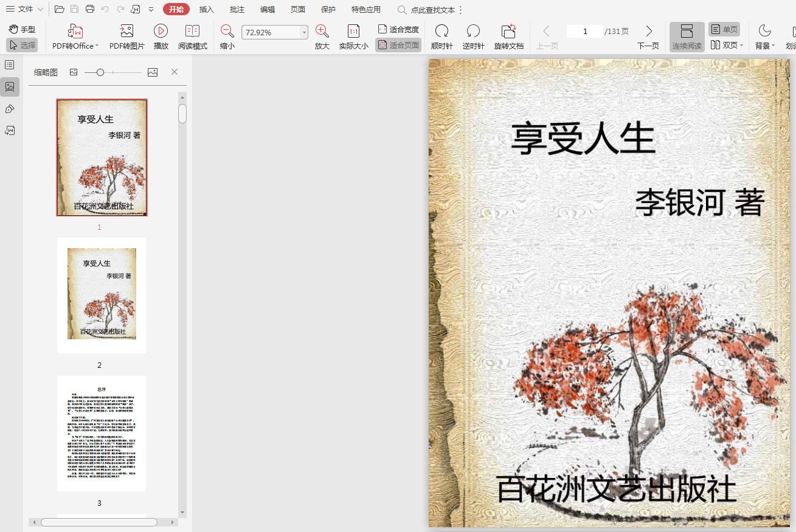Zoom in with 放大 button
Screen dimensions: 796x532
(322, 37)
